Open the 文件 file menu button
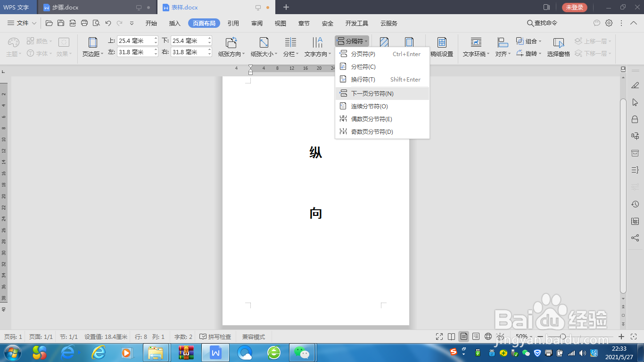 click(22, 23)
